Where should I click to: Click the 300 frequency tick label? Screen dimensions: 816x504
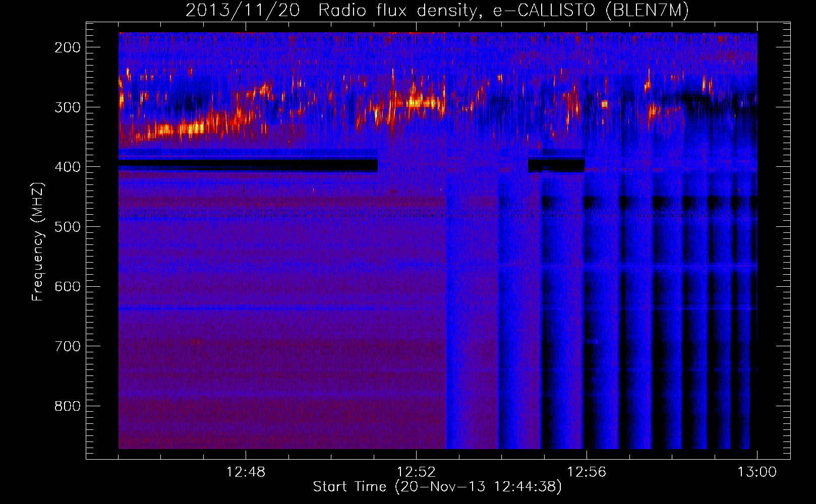tap(67, 107)
